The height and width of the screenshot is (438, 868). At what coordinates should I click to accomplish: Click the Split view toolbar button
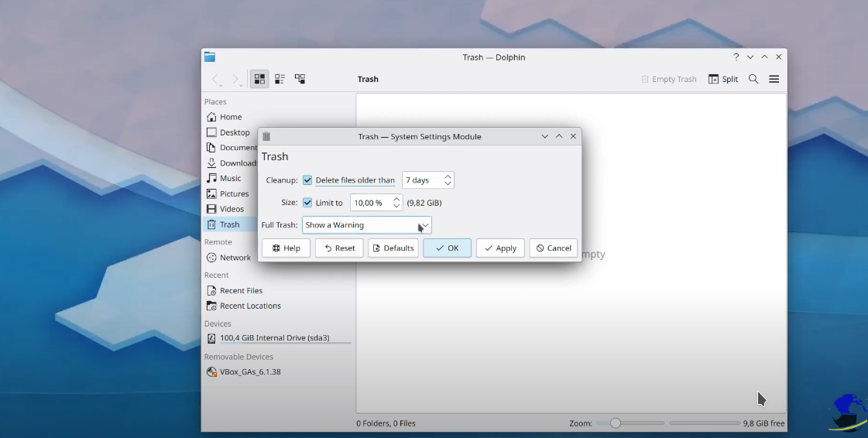[x=723, y=79]
